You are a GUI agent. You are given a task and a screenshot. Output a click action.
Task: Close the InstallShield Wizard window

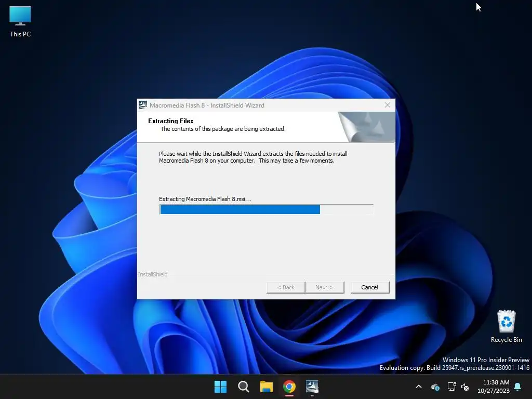click(x=388, y=105)
